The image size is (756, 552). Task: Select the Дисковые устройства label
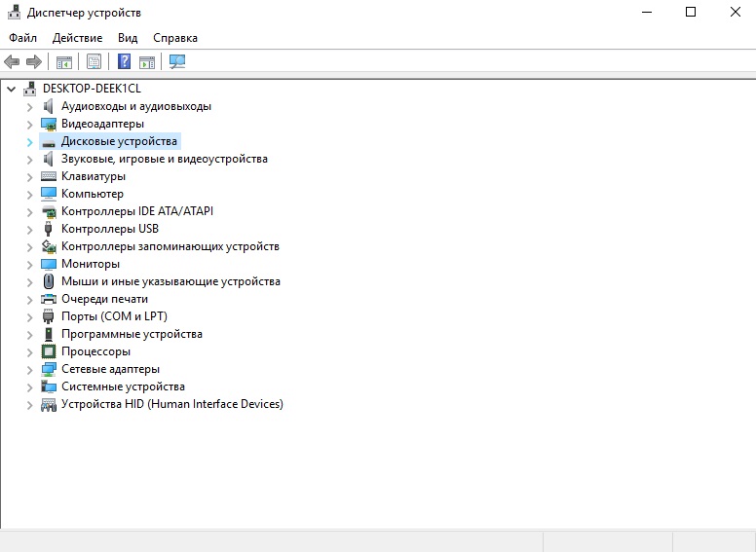pos(119,141)
